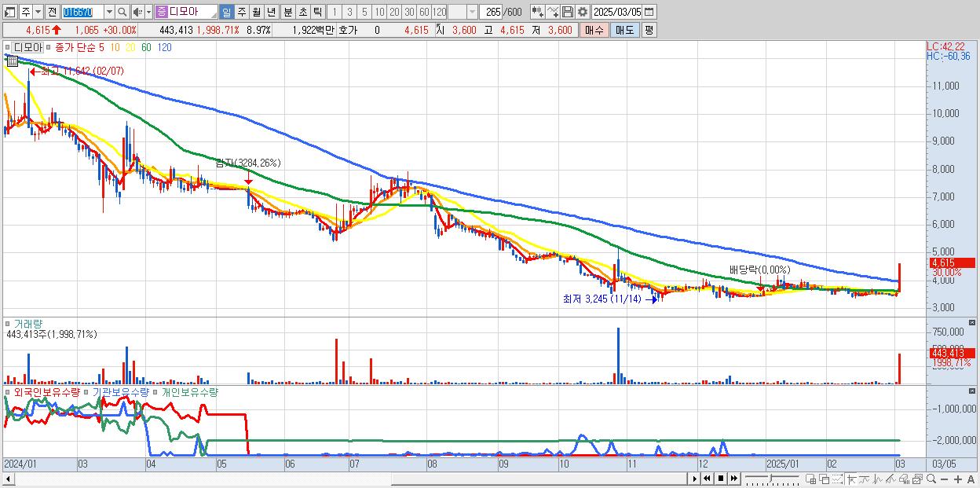Click the stop square playback button
This screenshot has height=488, width=980.
tap(720, 479)
